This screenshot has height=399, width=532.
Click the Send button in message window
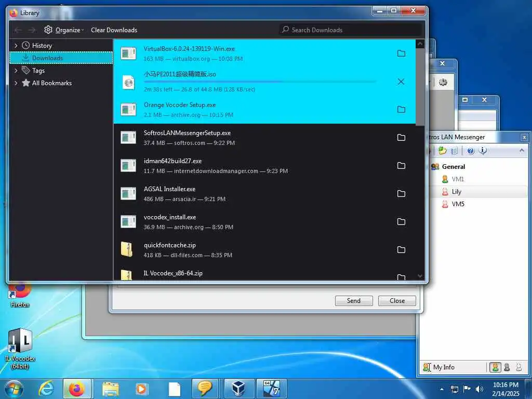[x=354, y=301]
